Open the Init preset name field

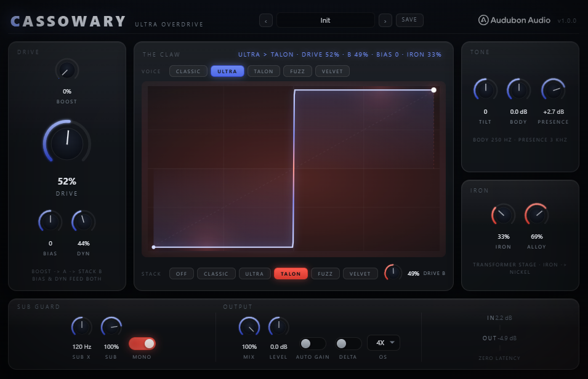(x=326, y=20)
